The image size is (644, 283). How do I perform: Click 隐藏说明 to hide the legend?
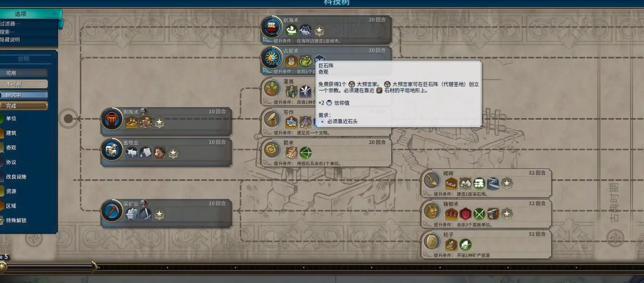pyautogui.click(x=10, y=40)
